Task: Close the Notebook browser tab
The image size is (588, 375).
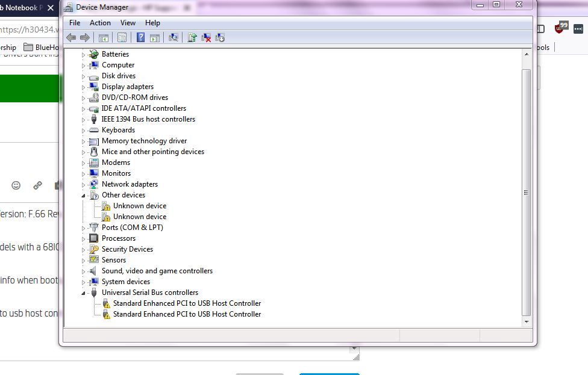Action: click(51, 7)
